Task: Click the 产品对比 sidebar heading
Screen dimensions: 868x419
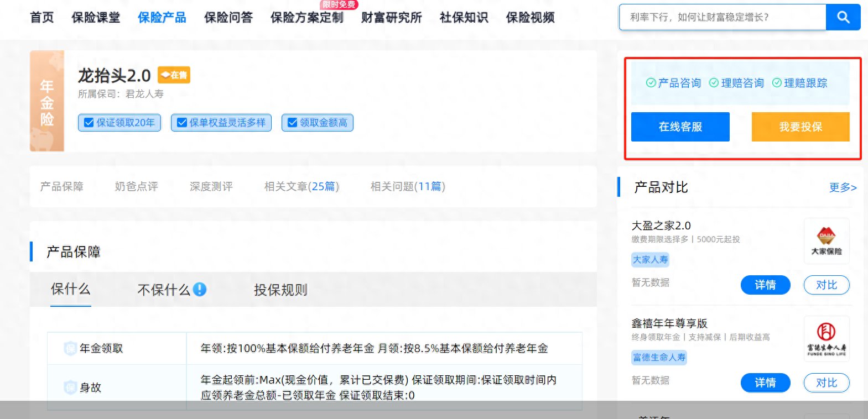Action: point(661,187)
